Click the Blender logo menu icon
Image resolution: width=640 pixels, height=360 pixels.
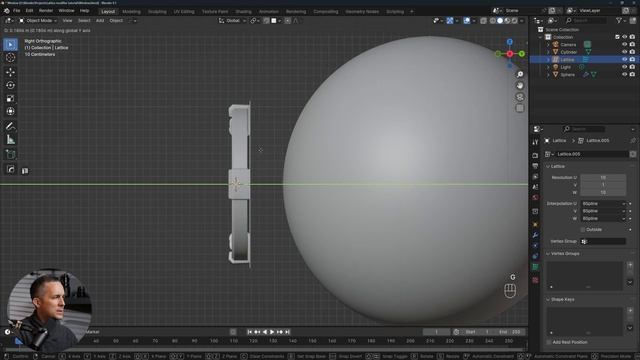(7, 11)
